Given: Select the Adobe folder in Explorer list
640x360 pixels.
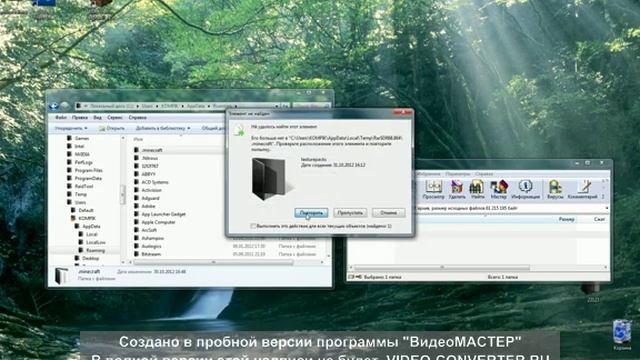Looking at the screenshot, I should (144, 207).
